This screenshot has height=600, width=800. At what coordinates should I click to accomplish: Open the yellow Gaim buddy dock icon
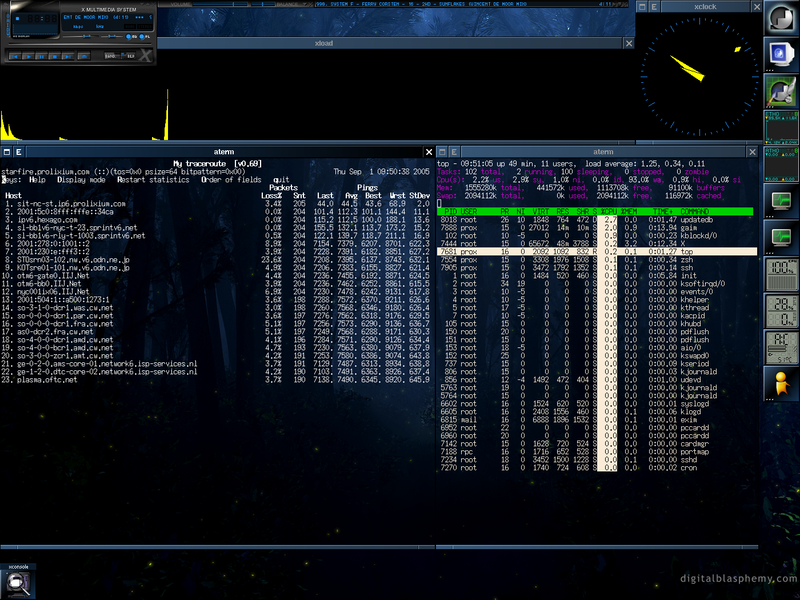click(781, 384)
